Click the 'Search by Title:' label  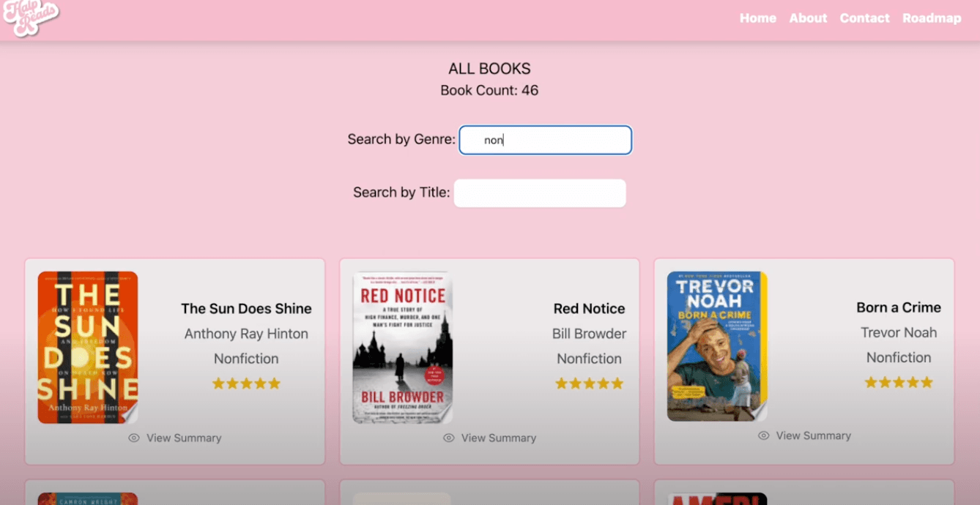tap(401, 192)
